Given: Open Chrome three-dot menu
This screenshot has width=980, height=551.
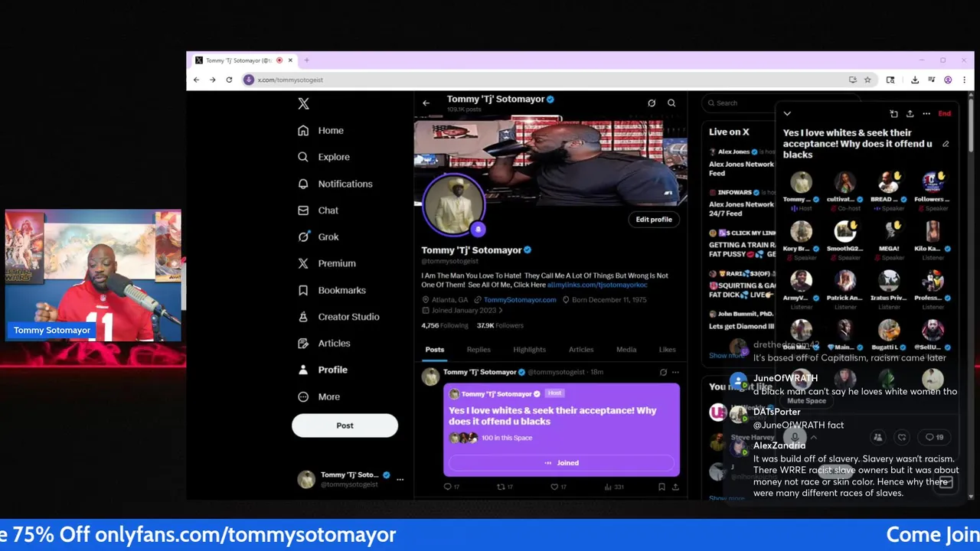Looking at the screenshot, I should 964,80.
